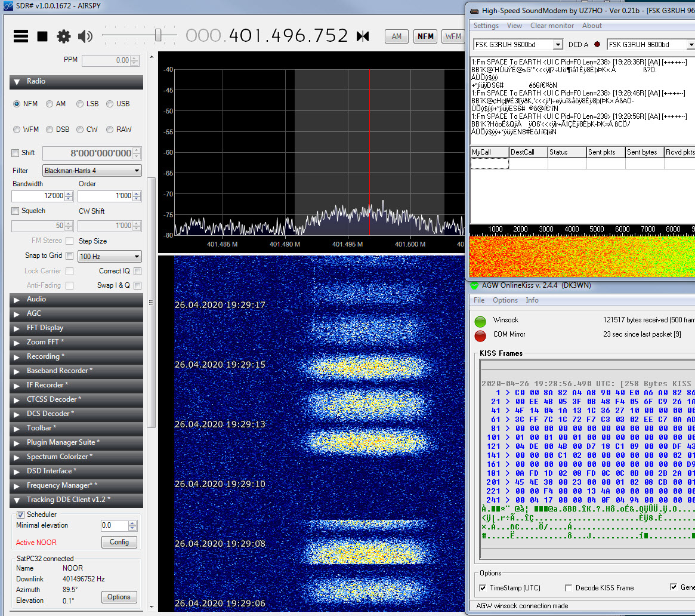
Task: Open the 100 Hz step size dropdown
Action: tap(110, 256)
